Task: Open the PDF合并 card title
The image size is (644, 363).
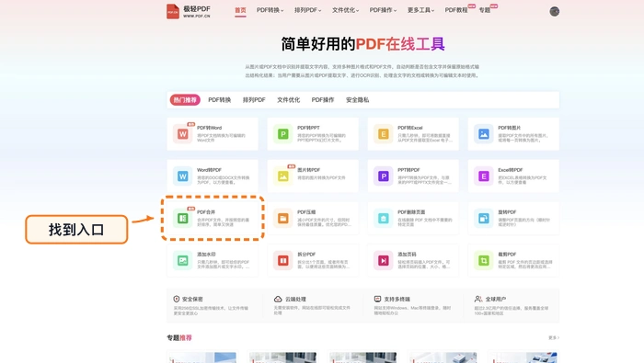Action: point(206,212)
